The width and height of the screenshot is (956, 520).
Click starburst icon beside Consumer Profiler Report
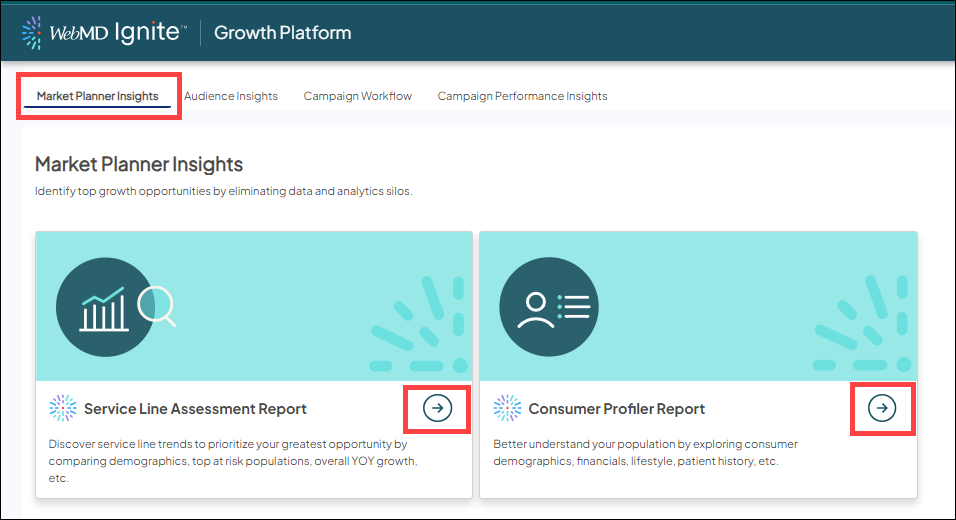(508, 408)
